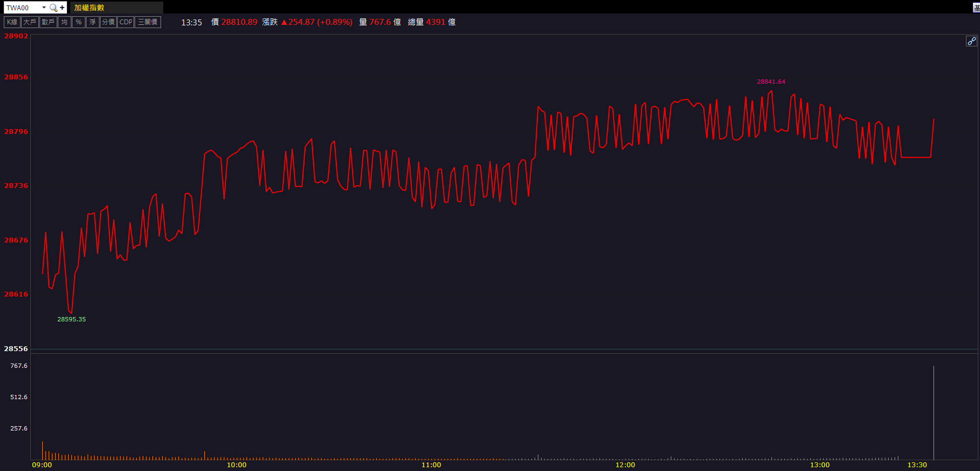Click the 11:00 label on time axis
The width and height of the screenshot is (980, 471).
click(431, 465)
